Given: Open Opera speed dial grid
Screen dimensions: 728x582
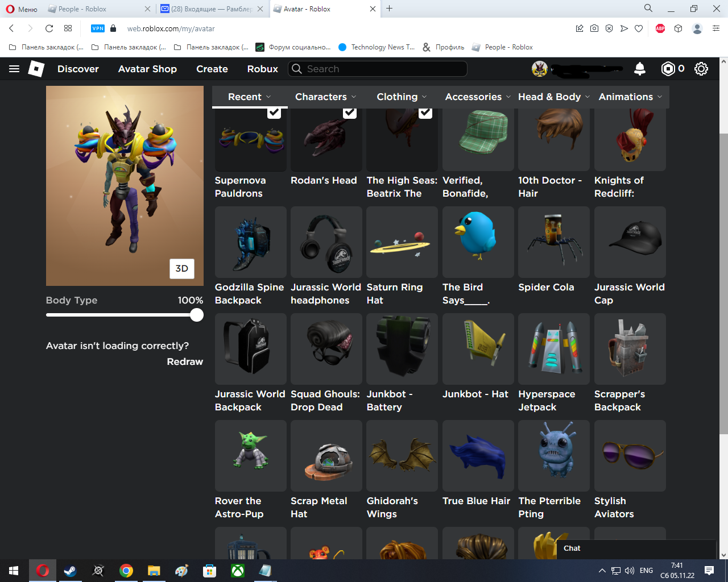Looking at the screenshot, I should tap(68, 28).
